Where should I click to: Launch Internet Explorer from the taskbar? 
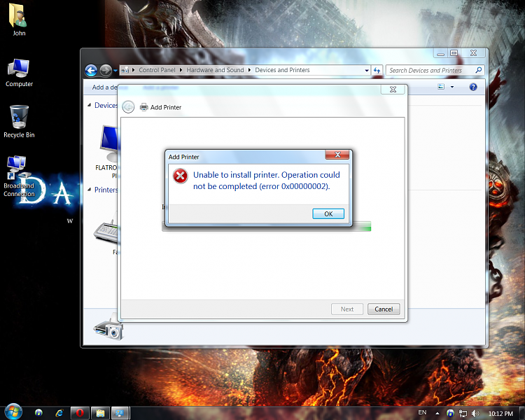(59, 413)
